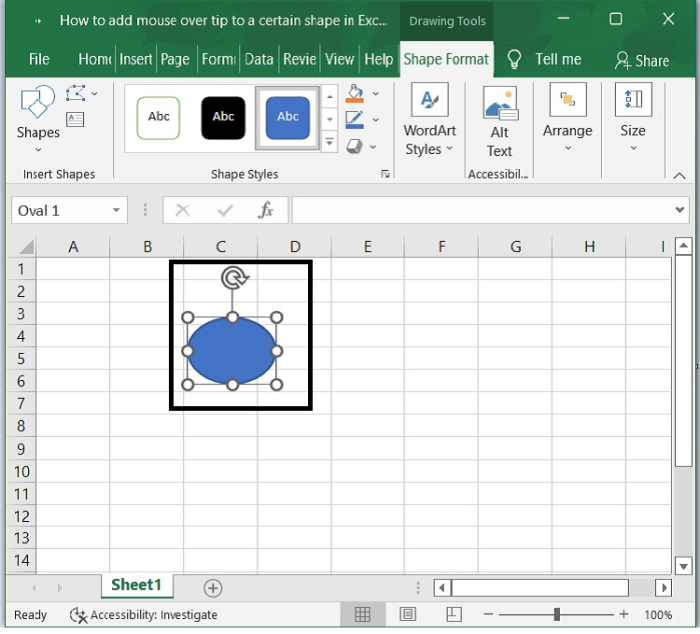Open the Arrange dropdown menu
Screen dimensions: 700x634
(567, 118)
